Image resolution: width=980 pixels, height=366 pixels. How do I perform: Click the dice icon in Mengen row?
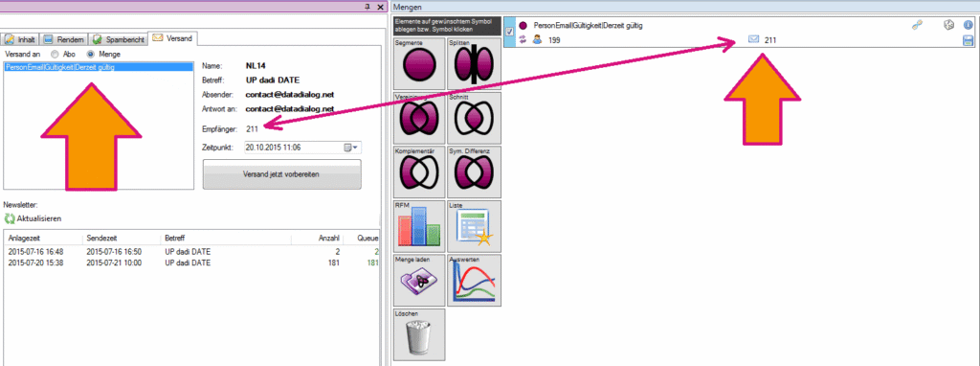[948, 26]
